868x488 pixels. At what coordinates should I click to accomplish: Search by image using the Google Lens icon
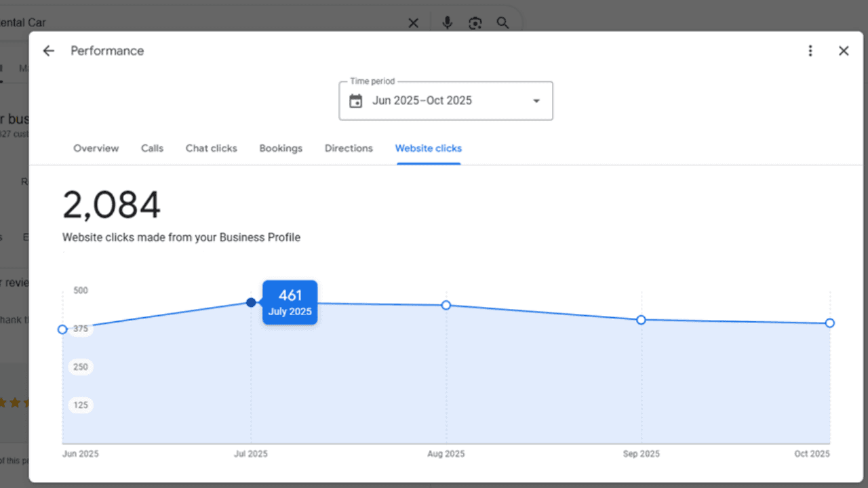point(475,22)
